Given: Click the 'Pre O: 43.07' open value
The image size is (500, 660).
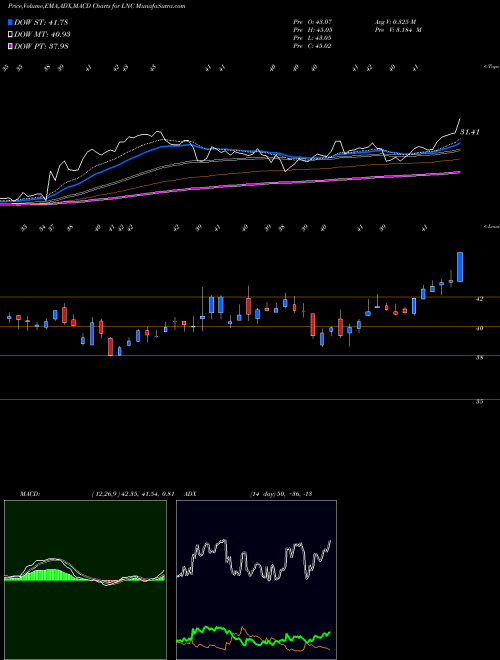Looking at the screenshot, I should point(313,21).
